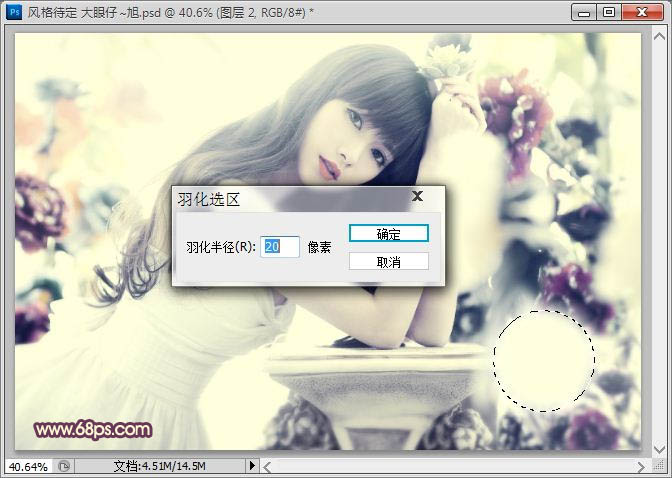Click the 确定 button in feather dialog
The width and height of the screenshot is (672, 478).
388,234
